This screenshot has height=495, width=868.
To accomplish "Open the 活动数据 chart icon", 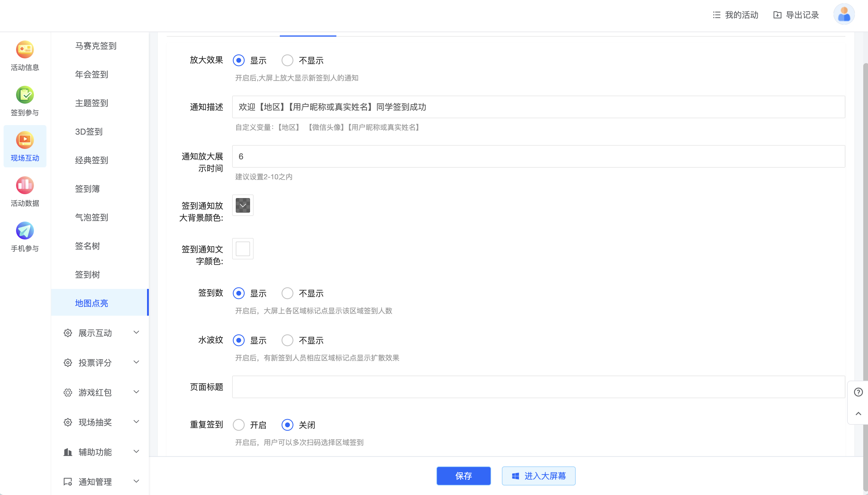I will pos(25,185).
